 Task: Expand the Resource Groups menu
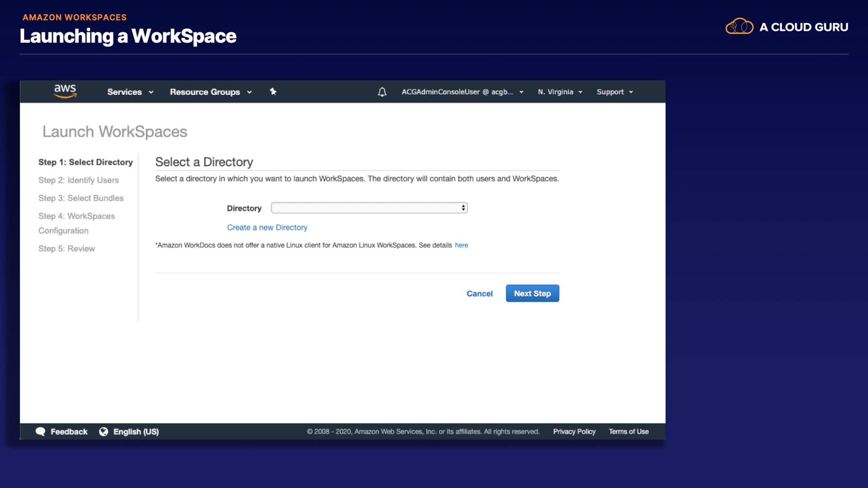pos(211,92)
